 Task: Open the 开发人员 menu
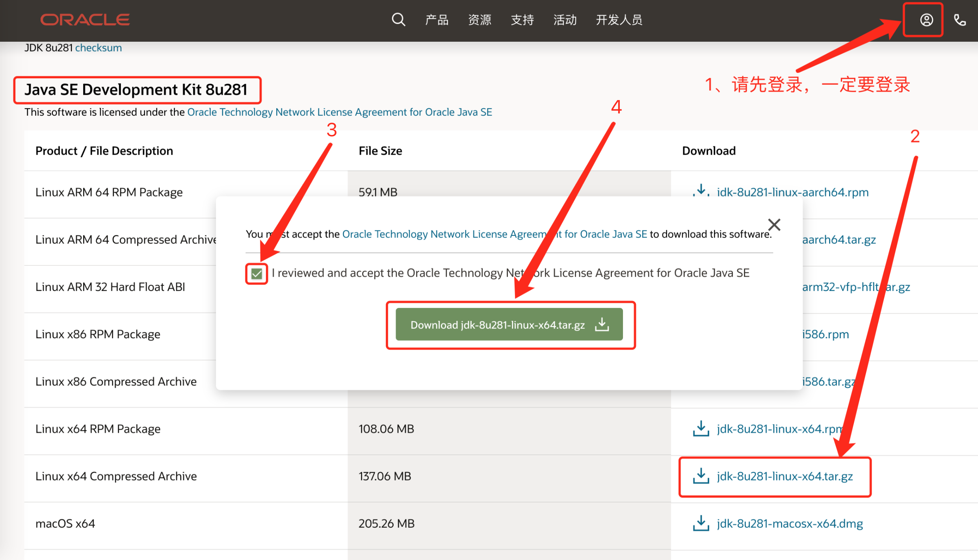[x=619, y=20]
